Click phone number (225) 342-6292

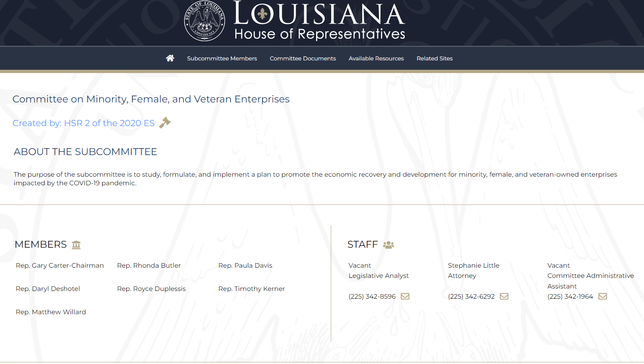click(471, 296)
